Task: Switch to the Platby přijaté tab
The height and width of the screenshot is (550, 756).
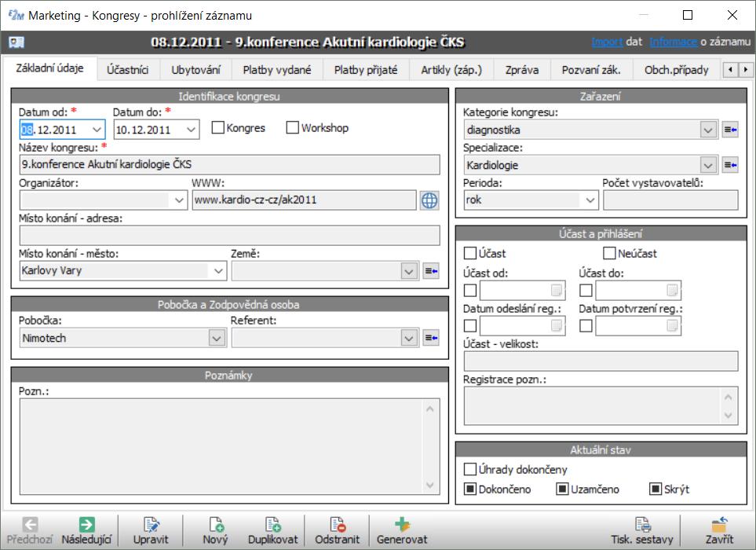Action: click(366, 70)
